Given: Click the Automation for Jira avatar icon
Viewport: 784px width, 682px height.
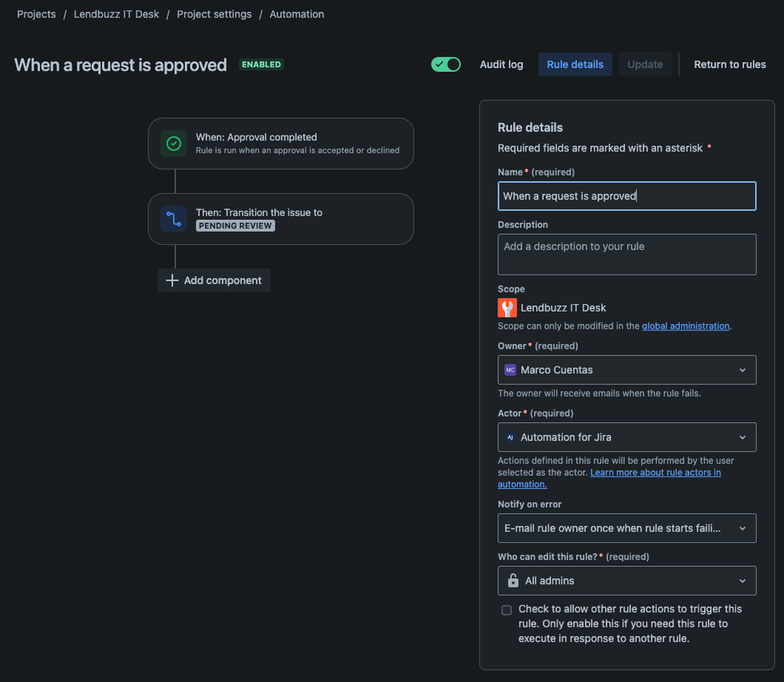Looking at the screenshot, I should pyautogui.click(x=510, y=437).
